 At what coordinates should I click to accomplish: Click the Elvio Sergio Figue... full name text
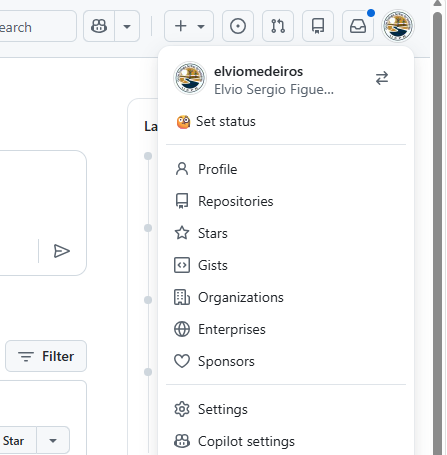(274, 89)
